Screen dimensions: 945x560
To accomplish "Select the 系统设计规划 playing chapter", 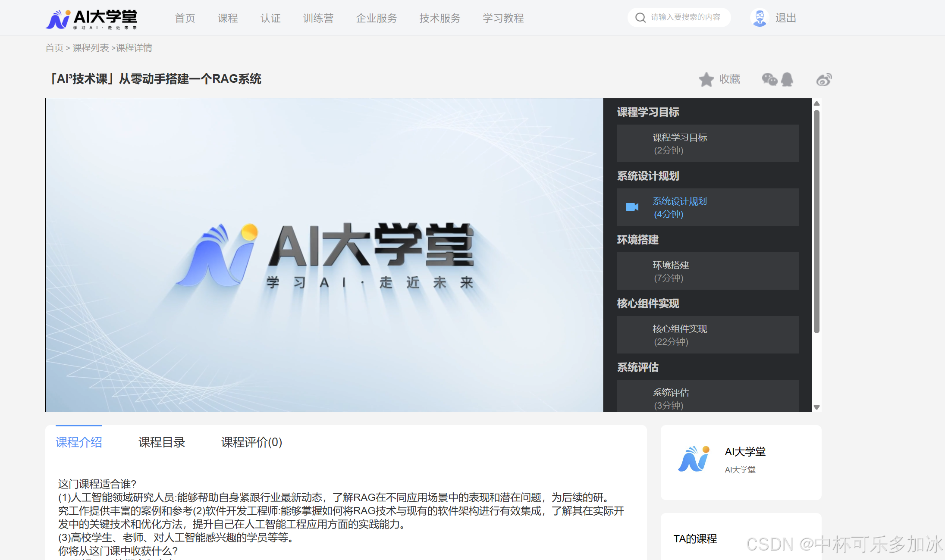I will coord(680,201).
